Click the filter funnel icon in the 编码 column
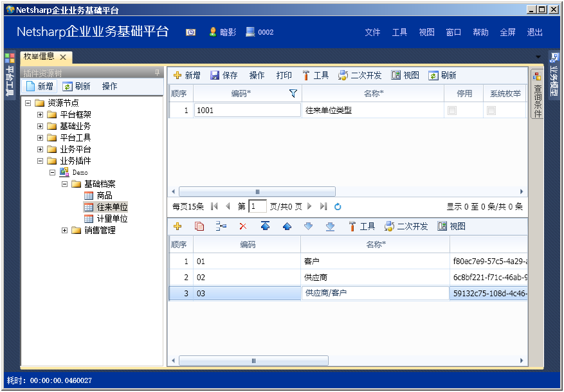564x392 pixels. (x=293, y=93)
